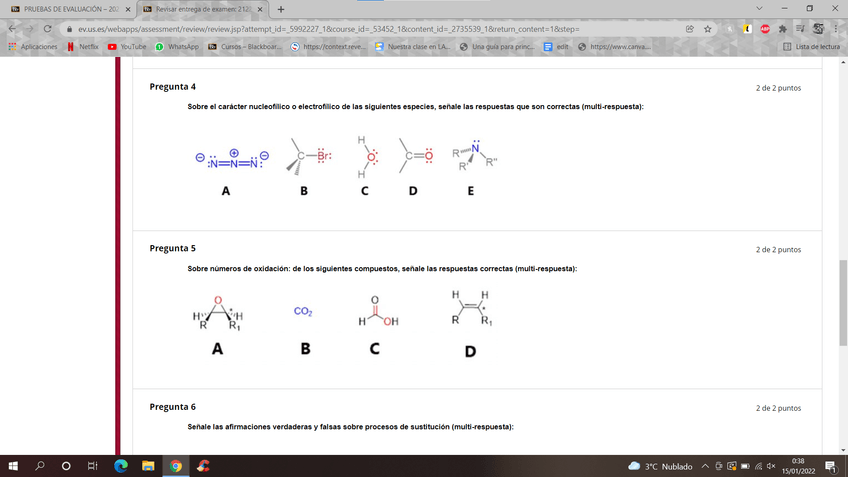Click the amine structure E in Pregunta 4

[474, 156]
